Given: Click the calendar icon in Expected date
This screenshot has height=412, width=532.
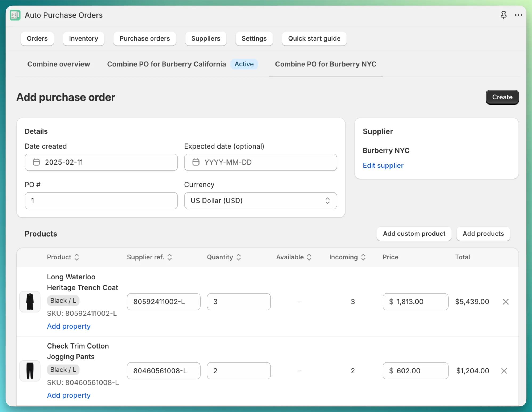Looking at the screenshot, I should [x=196, y=162].
